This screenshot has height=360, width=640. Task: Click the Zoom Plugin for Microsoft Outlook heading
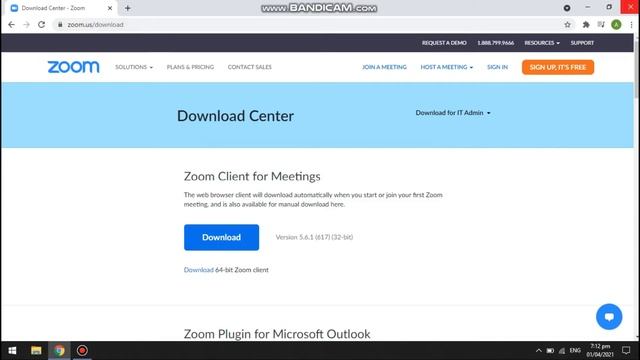[x=277, y=334]
